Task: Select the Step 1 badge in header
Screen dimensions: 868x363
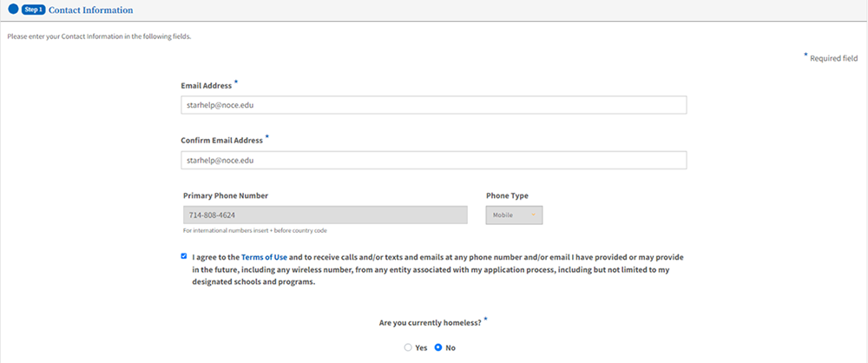Action: (35, 10)
